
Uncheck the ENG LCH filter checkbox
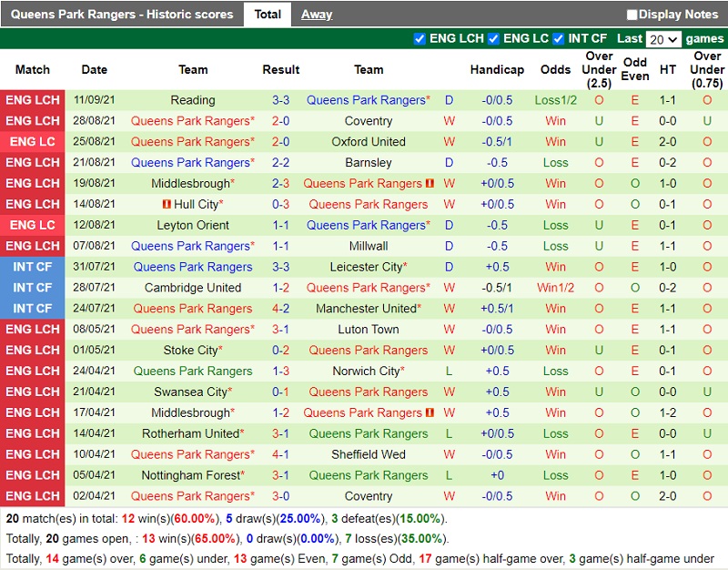click(x=420, y=38)
